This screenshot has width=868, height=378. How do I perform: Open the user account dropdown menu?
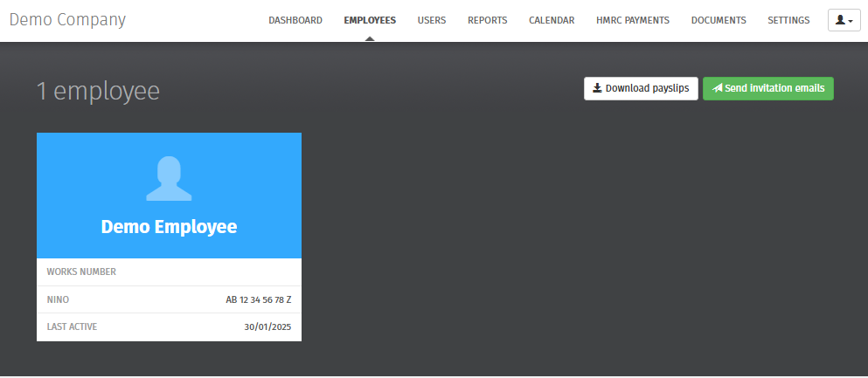click(844, 20)
